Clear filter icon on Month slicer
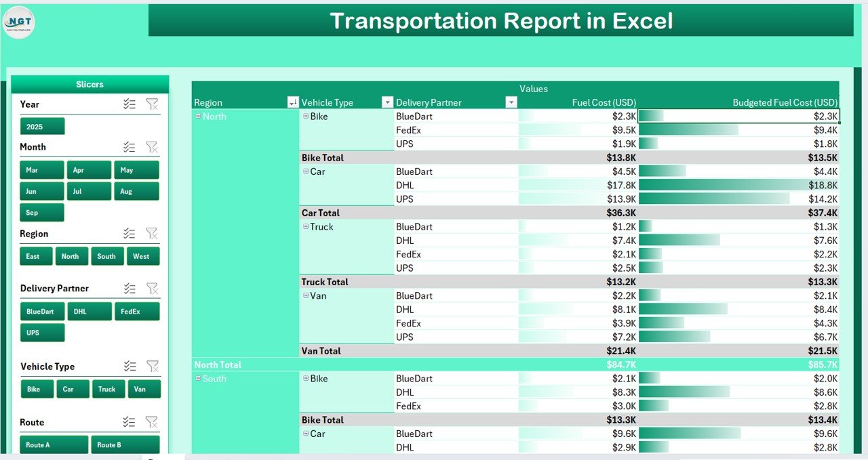Screen dimensions: 868x460 [152, 147]
